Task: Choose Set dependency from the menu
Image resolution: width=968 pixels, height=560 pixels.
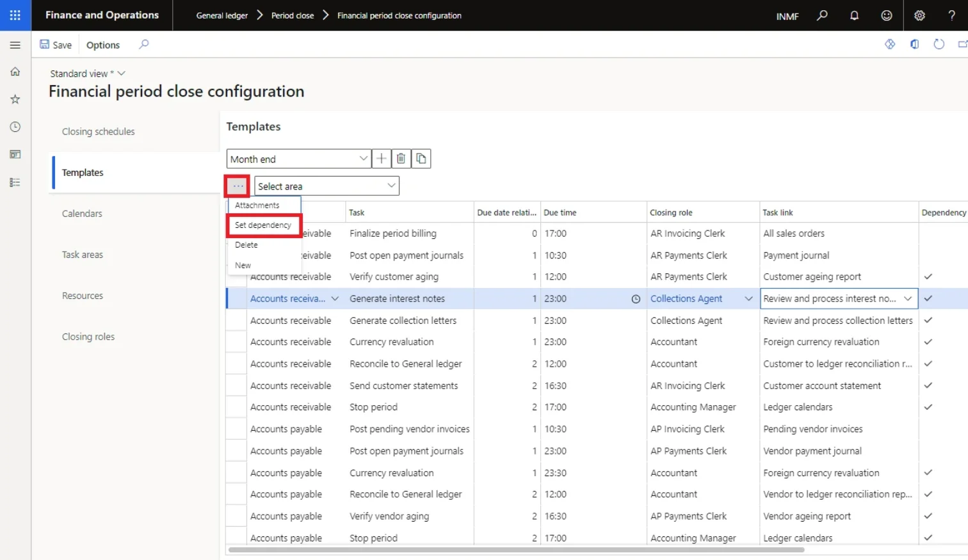Action: click(264, 225)
